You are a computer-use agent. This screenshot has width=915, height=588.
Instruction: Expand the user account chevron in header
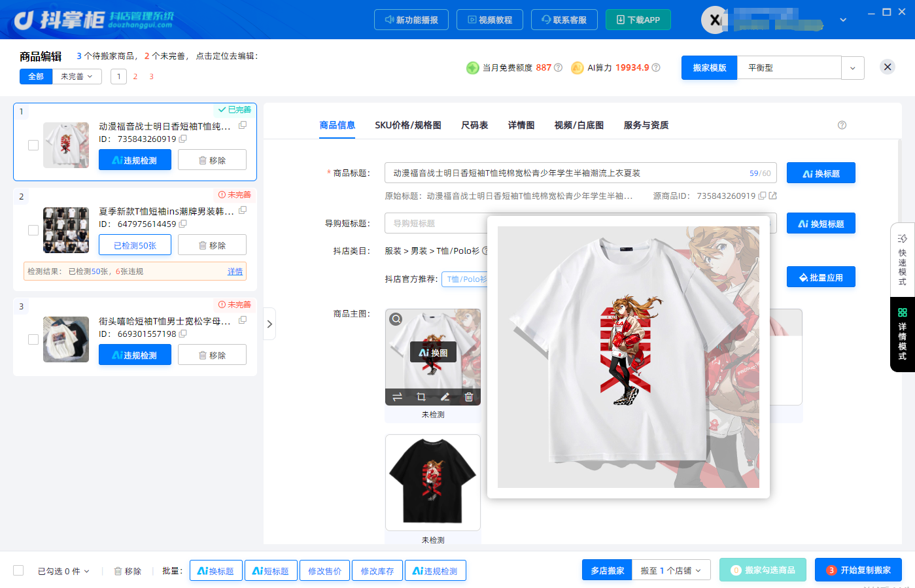[x=843, y=20]
